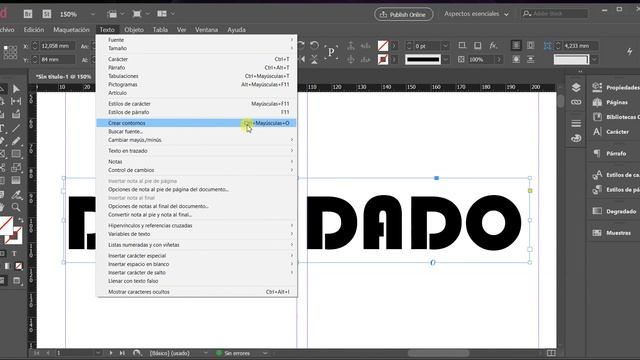
Task: Open the Layers panel icon
Action: pos(576,87)
